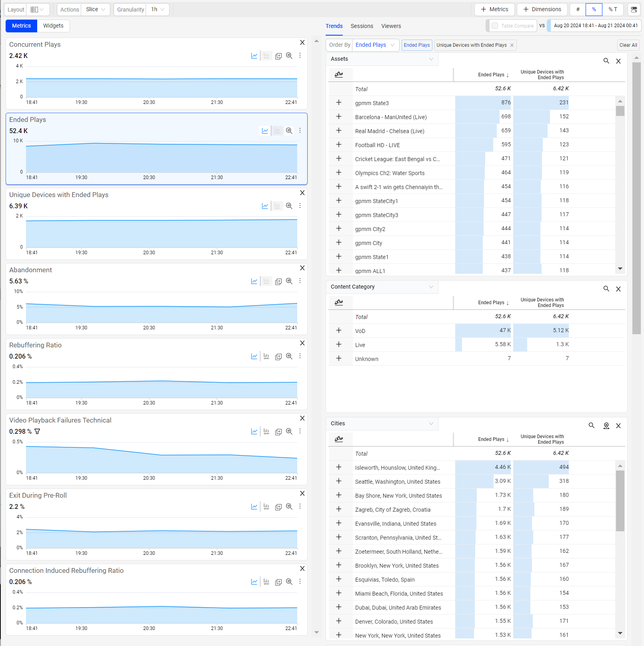Click duplicate icon on Exit During Pre-Roll

278,507
